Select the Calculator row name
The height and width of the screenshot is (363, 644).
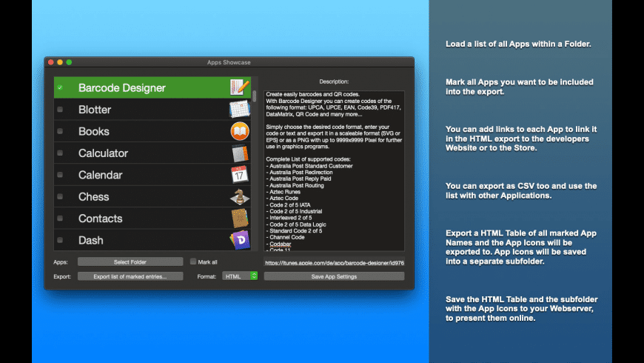tap(104, 153)
